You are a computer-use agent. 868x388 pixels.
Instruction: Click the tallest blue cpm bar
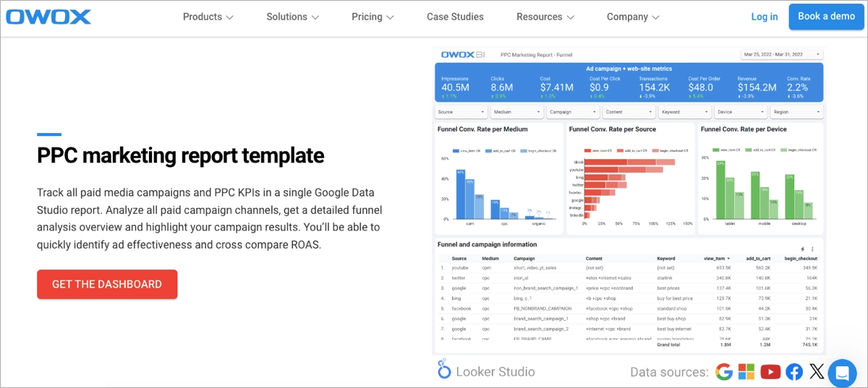point(460,194)
